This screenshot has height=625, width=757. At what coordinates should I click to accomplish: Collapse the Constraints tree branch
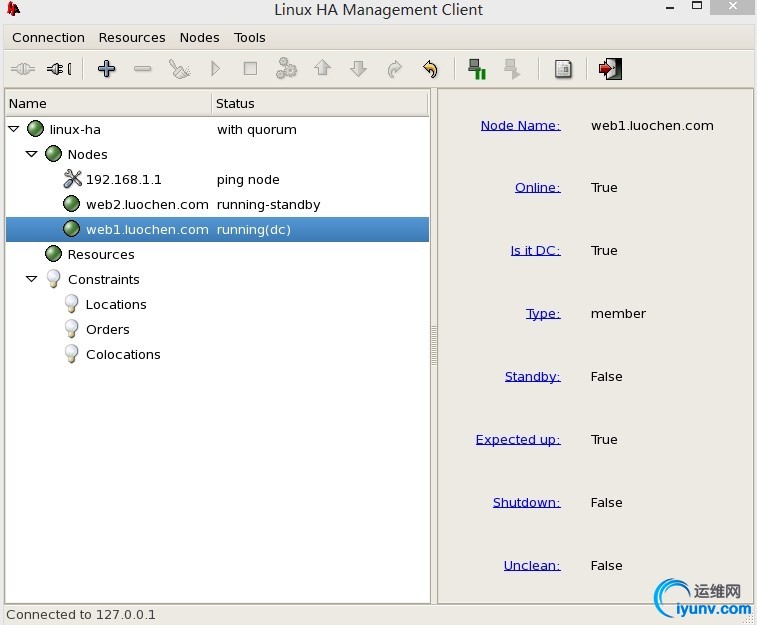(31, 279)
